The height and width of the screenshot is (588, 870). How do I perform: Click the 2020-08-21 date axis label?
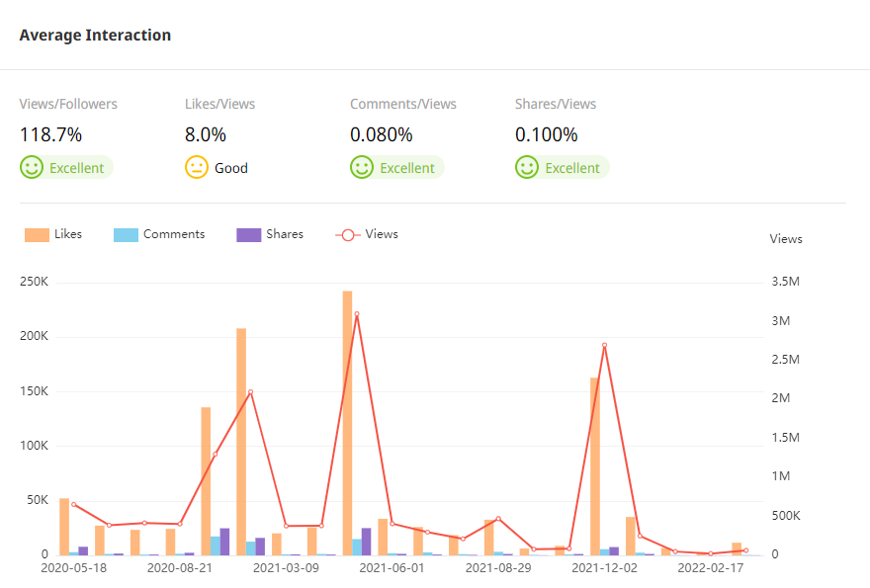coord(179,568)
